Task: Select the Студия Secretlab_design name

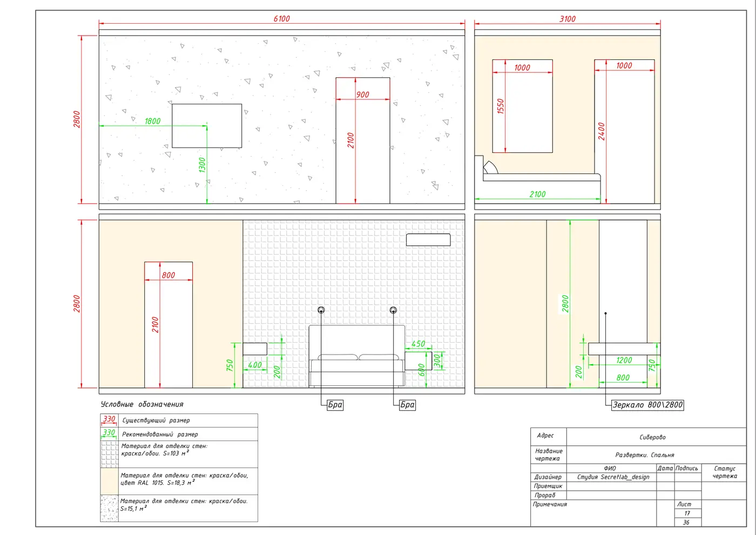Action: (613, 477)
